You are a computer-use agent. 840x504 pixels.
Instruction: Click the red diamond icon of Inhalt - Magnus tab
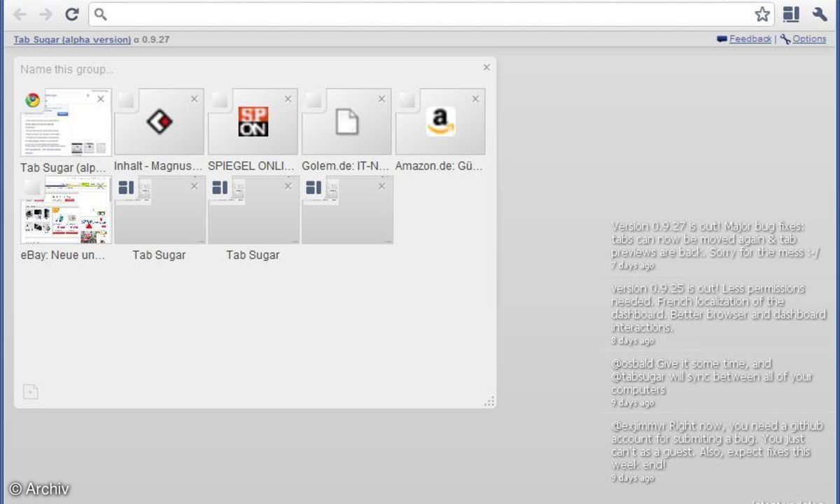click(x=160, y=122)
